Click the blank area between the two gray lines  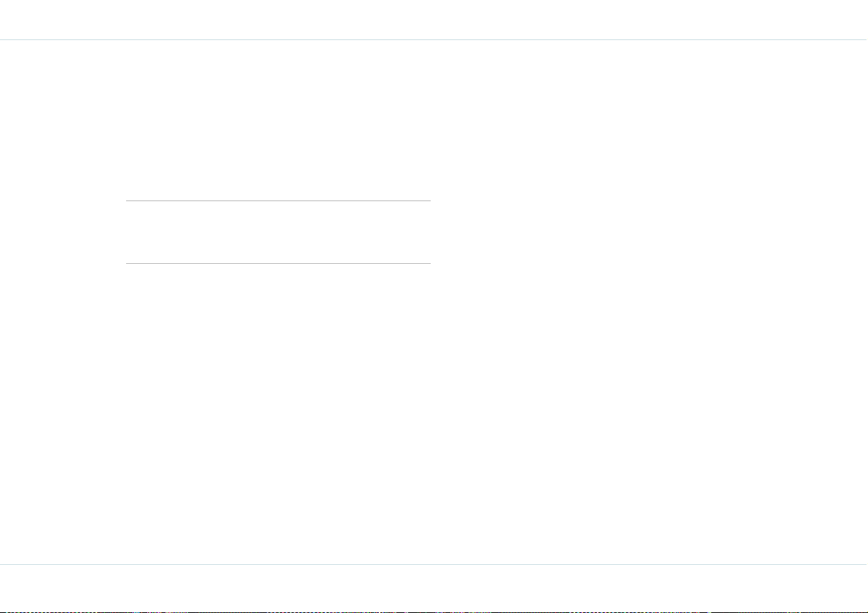[x=278, y=232]
